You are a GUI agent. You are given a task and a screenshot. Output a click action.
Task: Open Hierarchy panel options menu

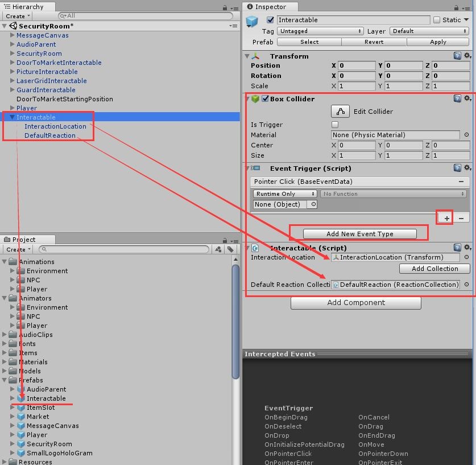coord(234,9)
